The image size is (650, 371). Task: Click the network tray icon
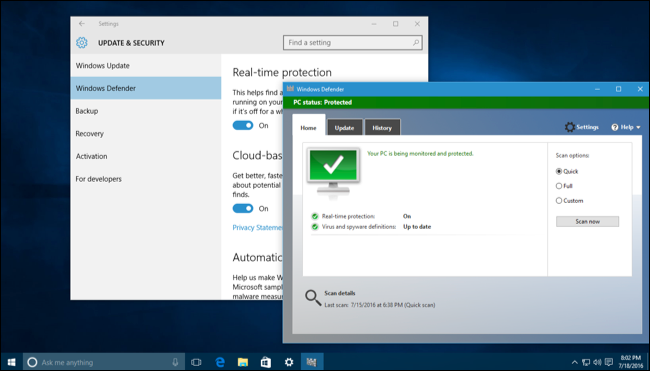(x=586, y=362)
